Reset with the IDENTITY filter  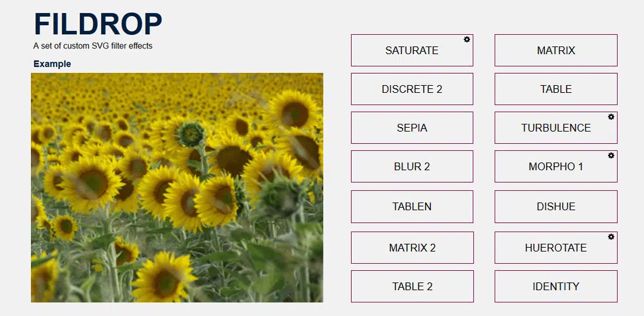click(x=556, y=286)
